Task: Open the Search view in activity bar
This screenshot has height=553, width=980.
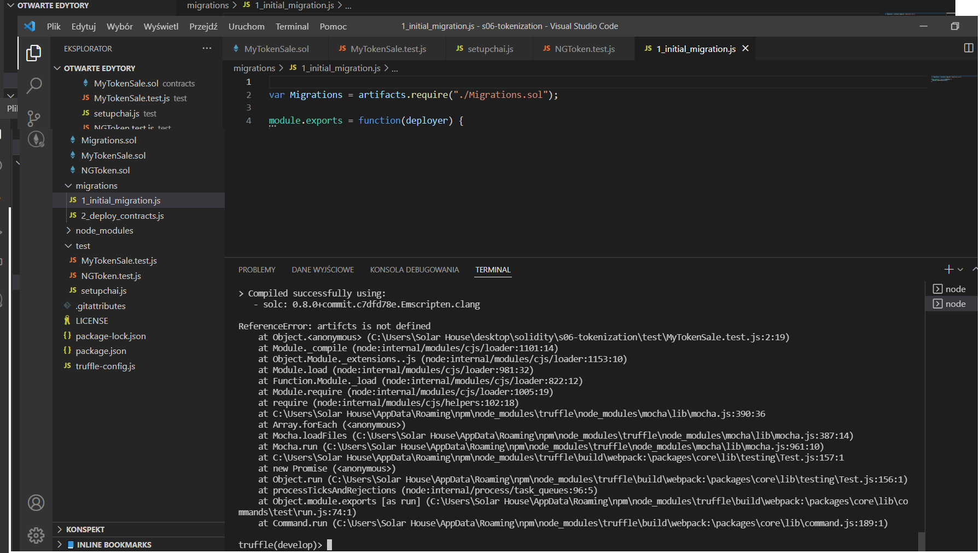Action: (34, 85)
